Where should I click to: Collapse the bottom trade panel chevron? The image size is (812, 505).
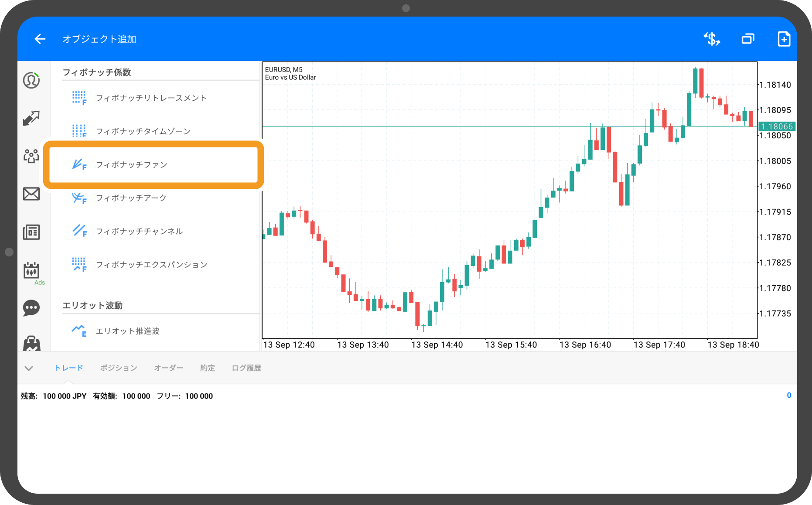(x=29, y=369)
